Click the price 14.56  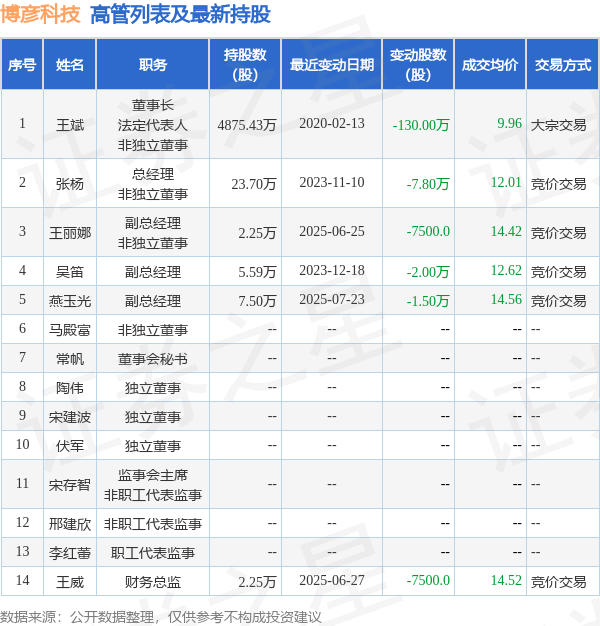point(506,299)
